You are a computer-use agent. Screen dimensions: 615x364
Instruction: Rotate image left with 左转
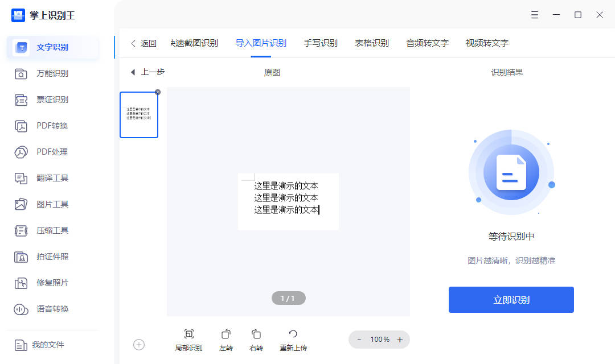point(226,340)
